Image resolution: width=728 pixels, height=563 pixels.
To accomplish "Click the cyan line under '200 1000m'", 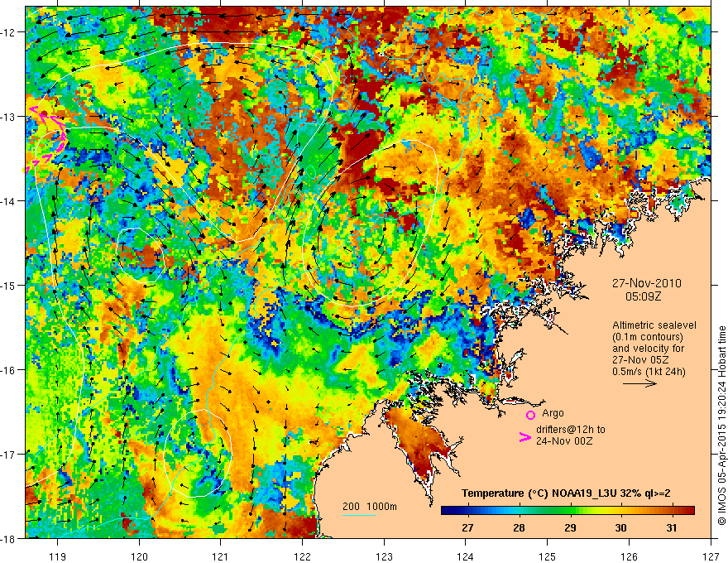I will point(359,515).
